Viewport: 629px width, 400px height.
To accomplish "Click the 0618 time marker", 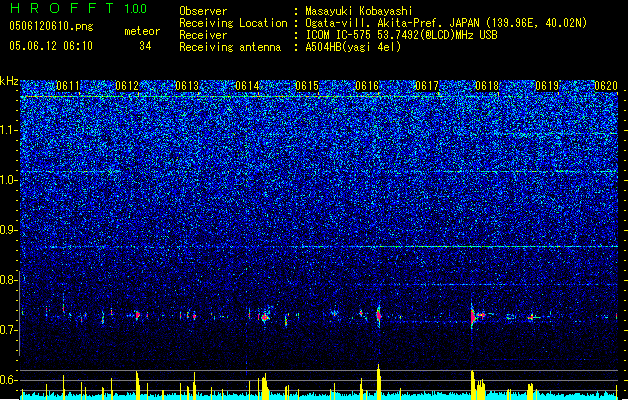I will point(487,86).
